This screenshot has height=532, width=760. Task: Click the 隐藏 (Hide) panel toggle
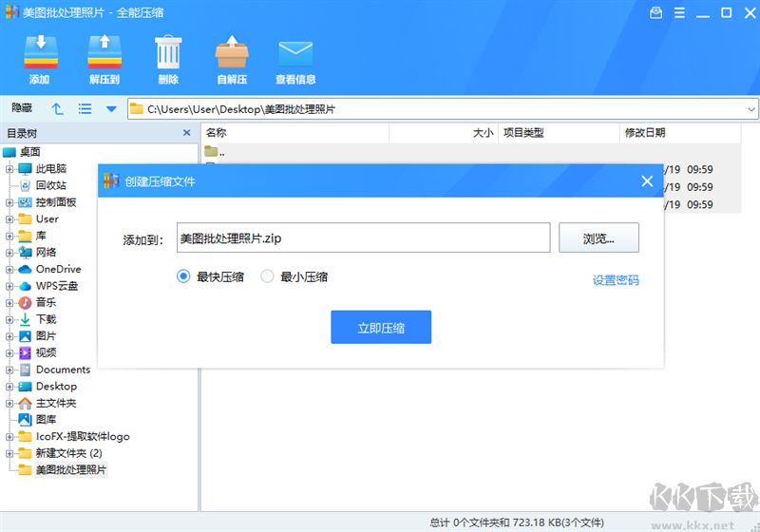pos(22,109)
